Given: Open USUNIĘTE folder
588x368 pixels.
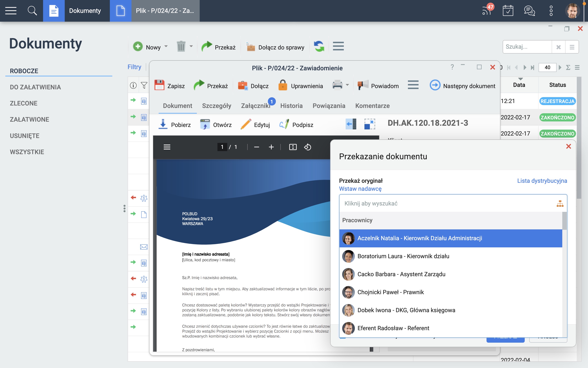Looking at the screenshot, I should [24, 136].
